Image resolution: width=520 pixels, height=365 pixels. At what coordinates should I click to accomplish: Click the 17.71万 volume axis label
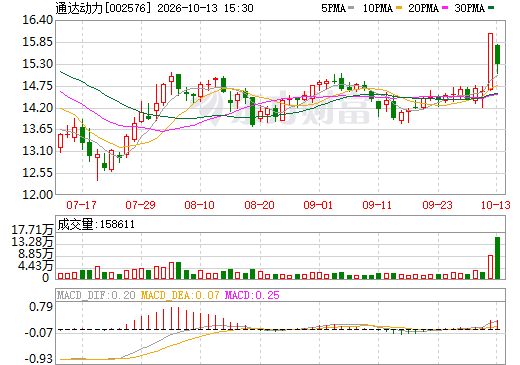[x=32, y=230]
